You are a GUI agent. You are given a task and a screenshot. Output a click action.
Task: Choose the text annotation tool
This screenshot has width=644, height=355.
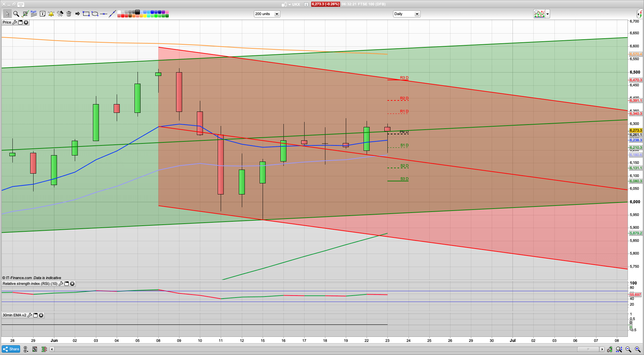tap(43, 14)
